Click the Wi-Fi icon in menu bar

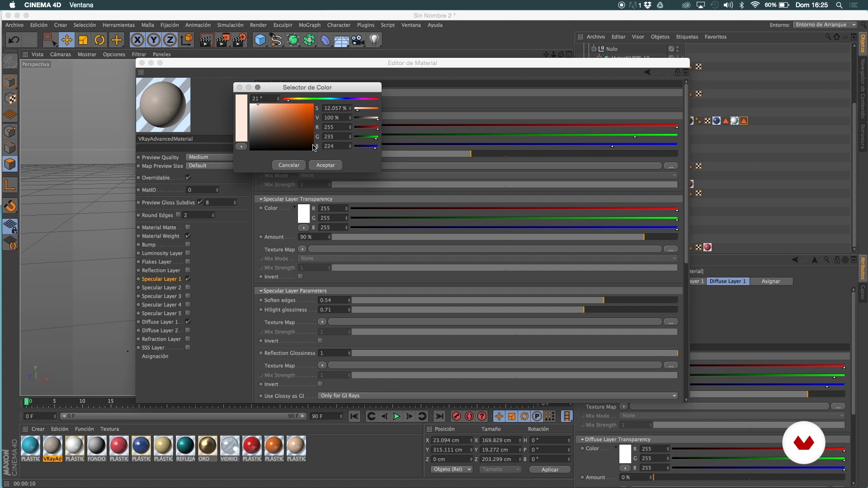755,5
